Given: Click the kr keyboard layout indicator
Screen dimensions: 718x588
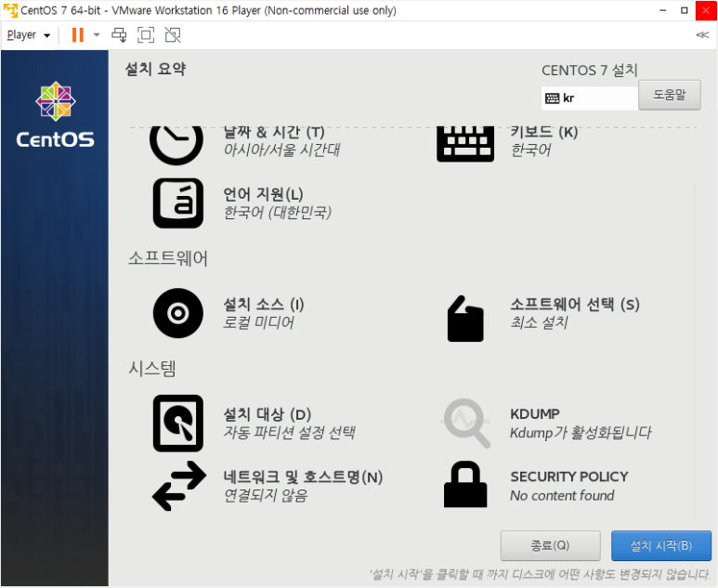Looking at the screenshot, I should pos(590,98).
